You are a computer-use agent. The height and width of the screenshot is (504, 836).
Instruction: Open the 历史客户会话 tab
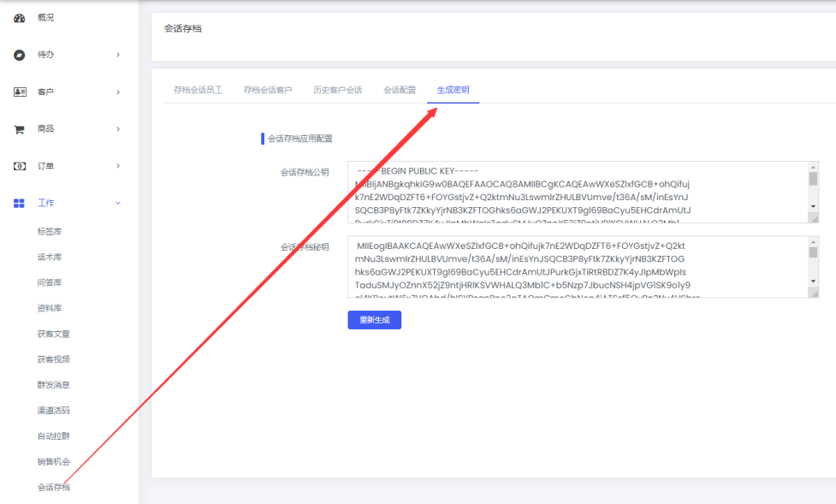click(x=337, y=90)
